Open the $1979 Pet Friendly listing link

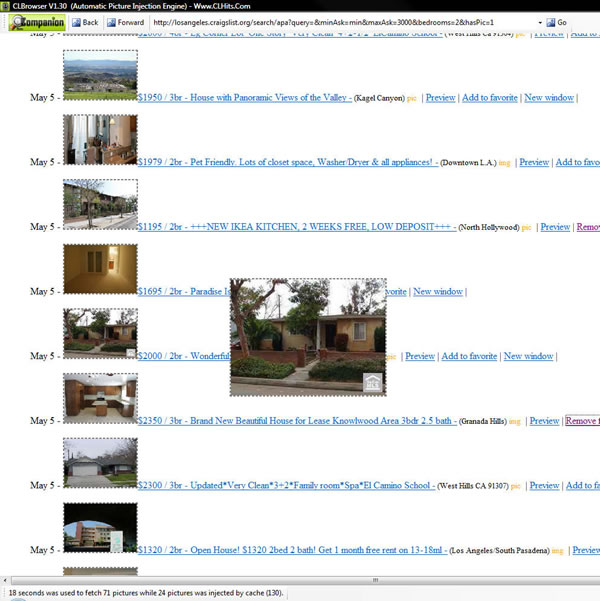(x=287, y=162)
